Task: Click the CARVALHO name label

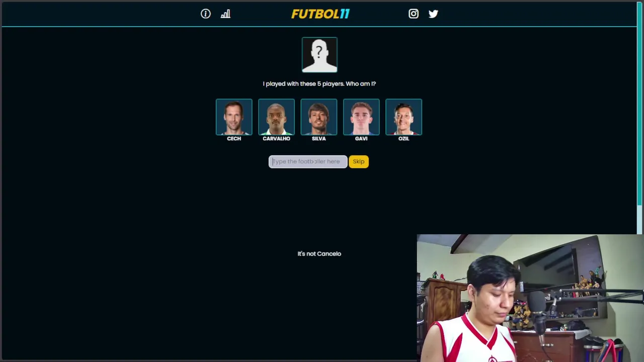Action: pyautogui.click(x=276, y=139)
